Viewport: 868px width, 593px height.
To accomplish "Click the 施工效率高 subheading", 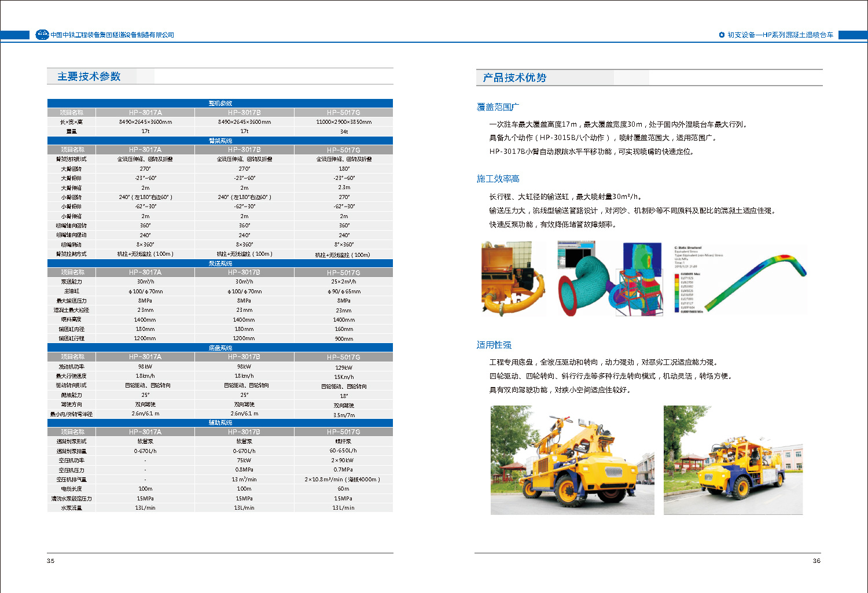I will pyautogui.click(x=498, y=179).
